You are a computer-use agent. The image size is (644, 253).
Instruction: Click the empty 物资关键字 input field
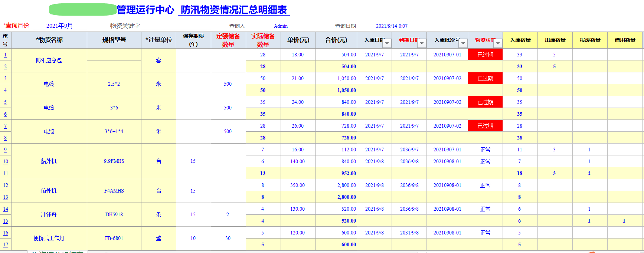click(176, 26)
